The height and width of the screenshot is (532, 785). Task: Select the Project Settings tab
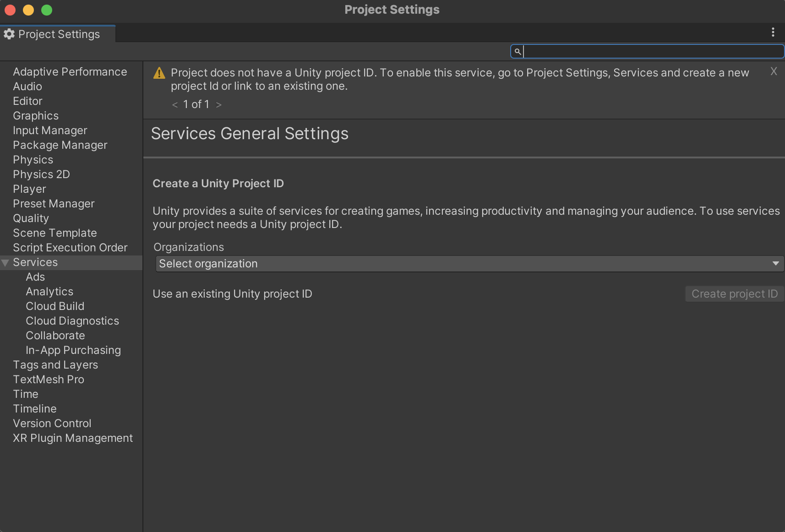tap(58, 34)
